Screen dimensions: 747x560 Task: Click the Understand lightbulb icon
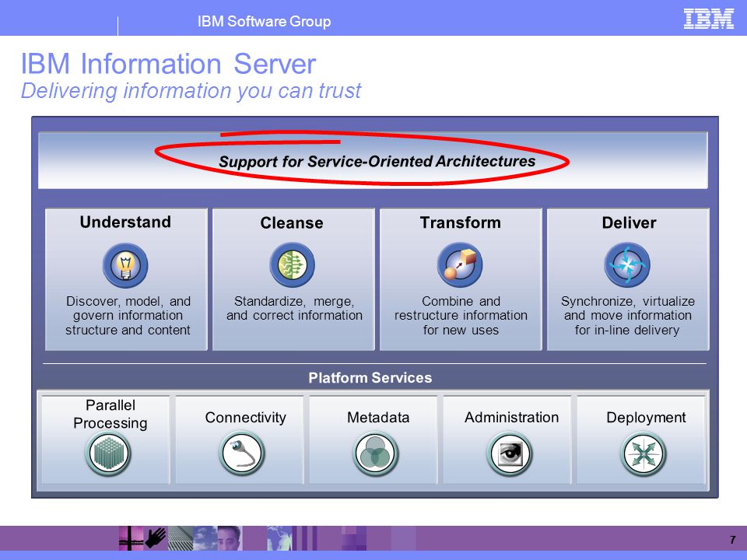(125, 265)
